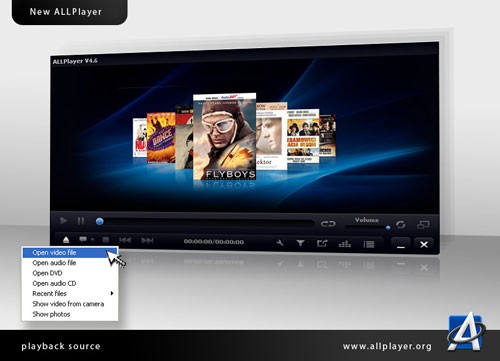Viewport: 500px width, 361px height.
Task: Stop playback with the square icon
Action: 106,240
